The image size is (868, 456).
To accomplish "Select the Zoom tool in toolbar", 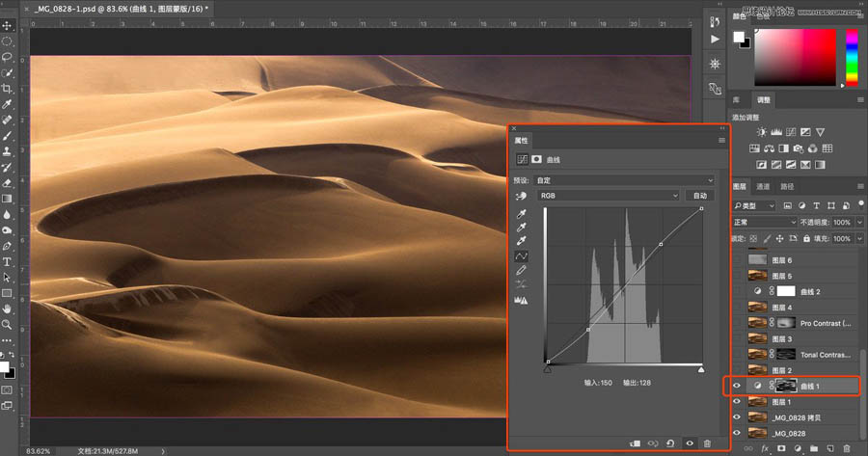I will [x=7, y=324].
